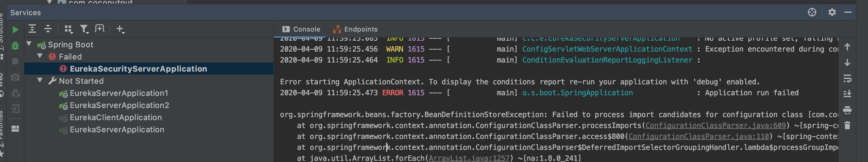Select EurekaClientApplication in the services tree
Screen dimensions: 868x162
pos(116,117)
